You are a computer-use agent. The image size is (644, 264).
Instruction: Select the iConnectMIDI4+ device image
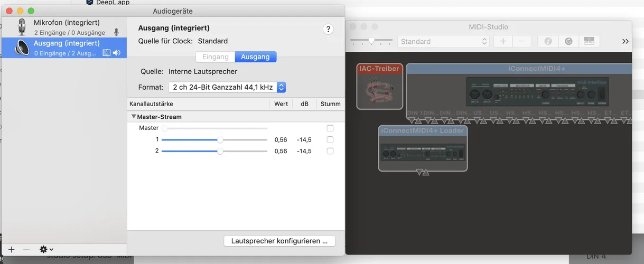click(x=537, y=92)
